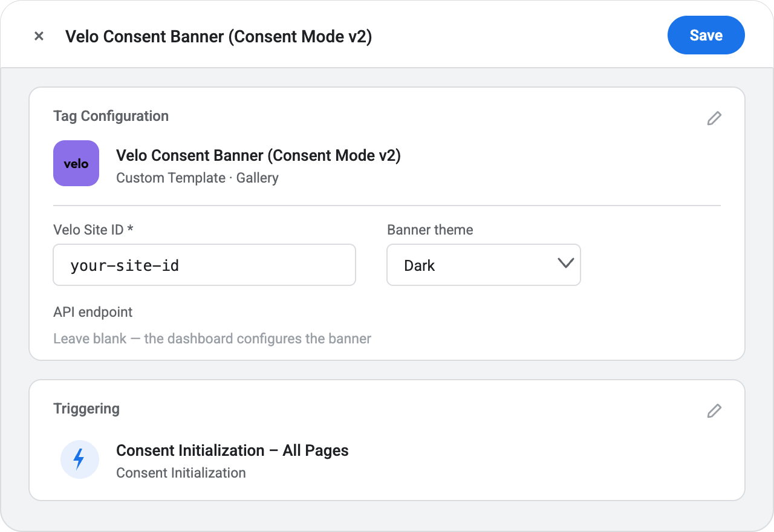This screenshot has width=774, height=532.
Task: Click the Custom Template · Gallery subtitle
Action: [x=197, y=178]
